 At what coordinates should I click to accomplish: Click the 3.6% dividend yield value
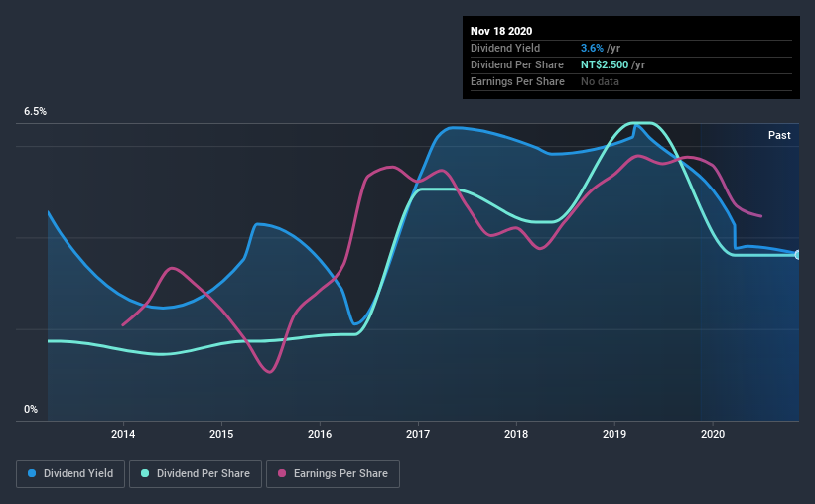coord(592,48)
